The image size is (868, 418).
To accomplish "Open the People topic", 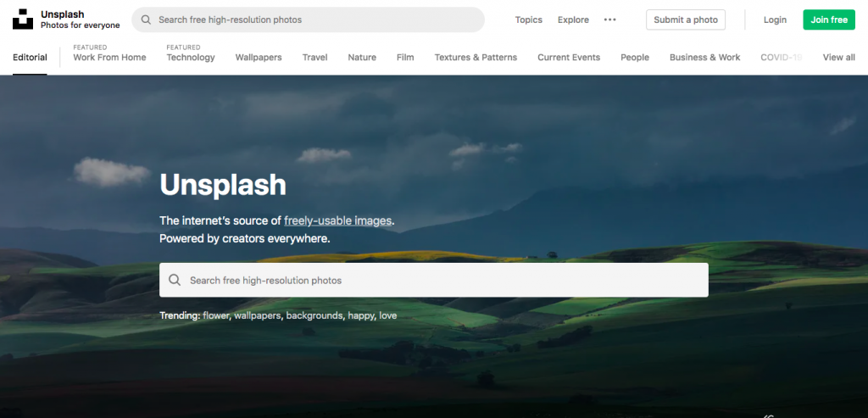I will pyautogui.click(x=634, y=57).
